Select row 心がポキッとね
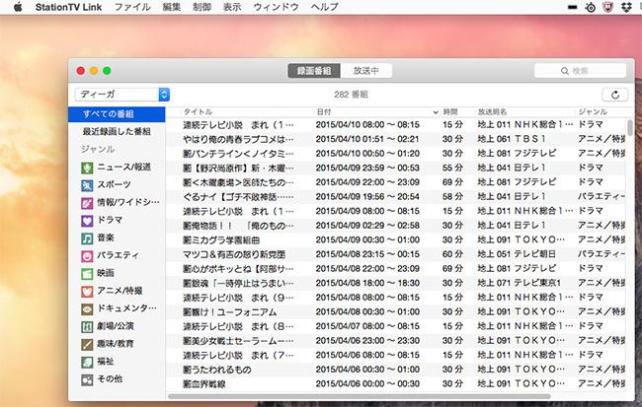The width and height of the screenshot is (642, 407). pos(396,269)
